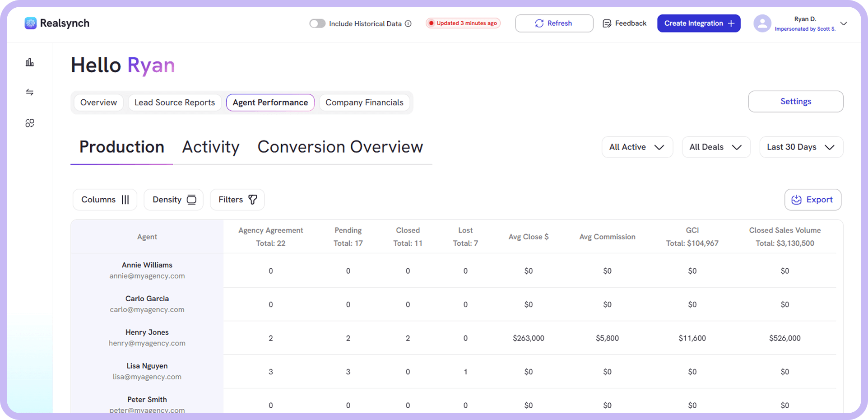The width and height of the screenshot is (868, 420).
Task: Export the agent production table
Action: (x=812, y=200)
